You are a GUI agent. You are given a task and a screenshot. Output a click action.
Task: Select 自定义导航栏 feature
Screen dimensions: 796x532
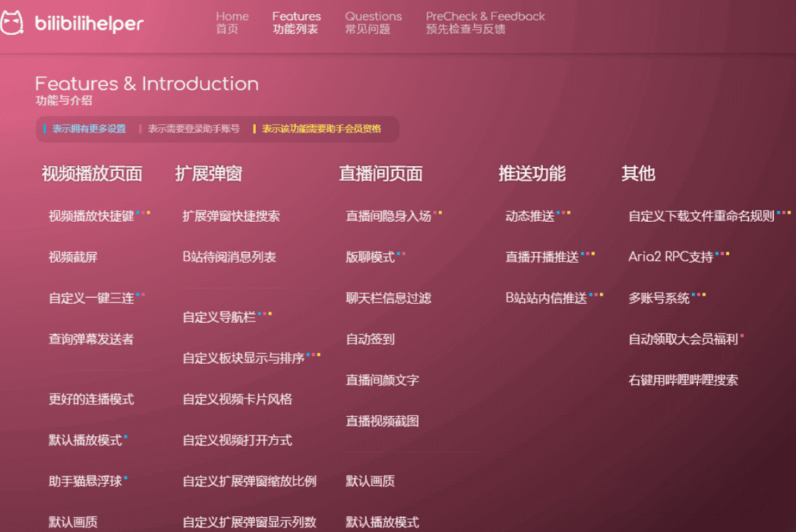pos(220,318)
